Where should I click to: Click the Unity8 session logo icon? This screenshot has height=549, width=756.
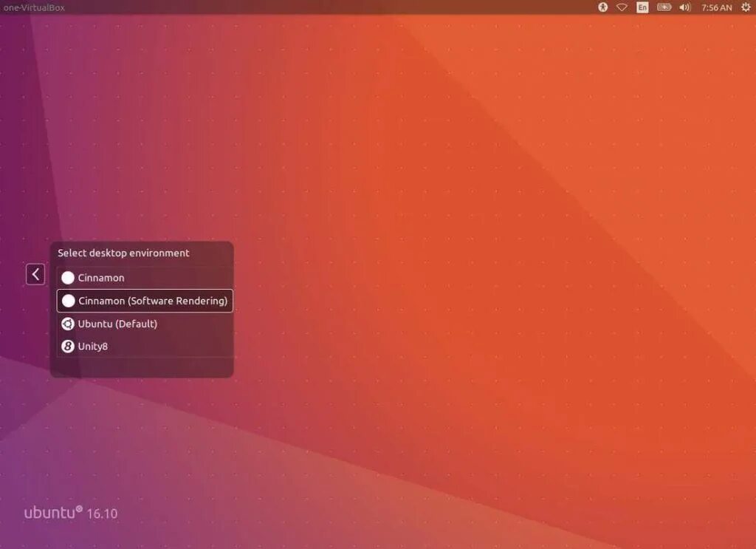click(68, 347)
